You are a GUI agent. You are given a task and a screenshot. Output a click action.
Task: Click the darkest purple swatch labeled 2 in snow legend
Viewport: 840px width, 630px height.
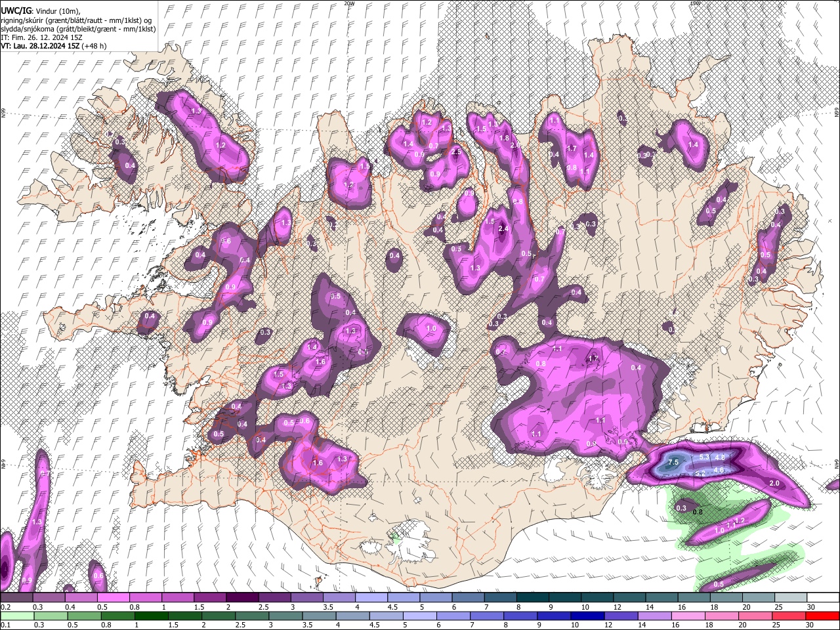coord(241,598)
